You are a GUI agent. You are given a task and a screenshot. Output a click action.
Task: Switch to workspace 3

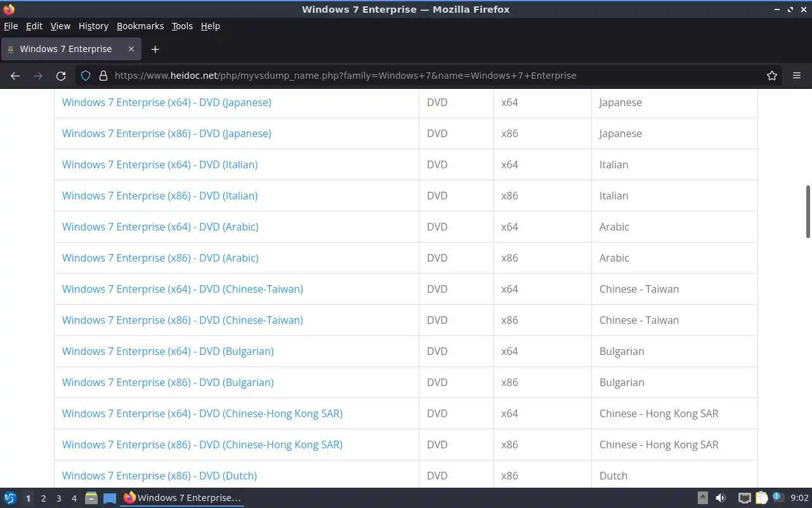(x=58, y=498)
